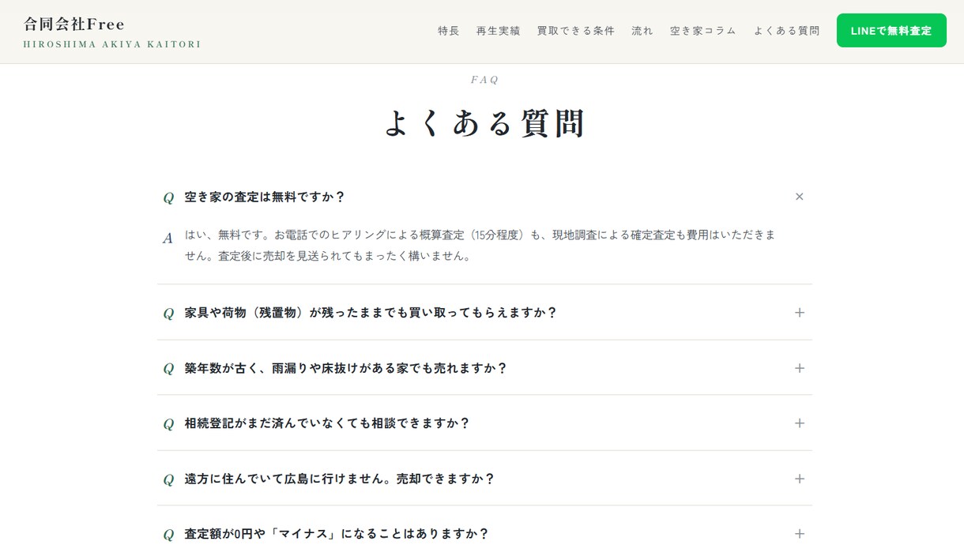This screenshot has width=964, height=560.
Task: Select 流れ in the navigation
Action: click(x=642, y=31)
